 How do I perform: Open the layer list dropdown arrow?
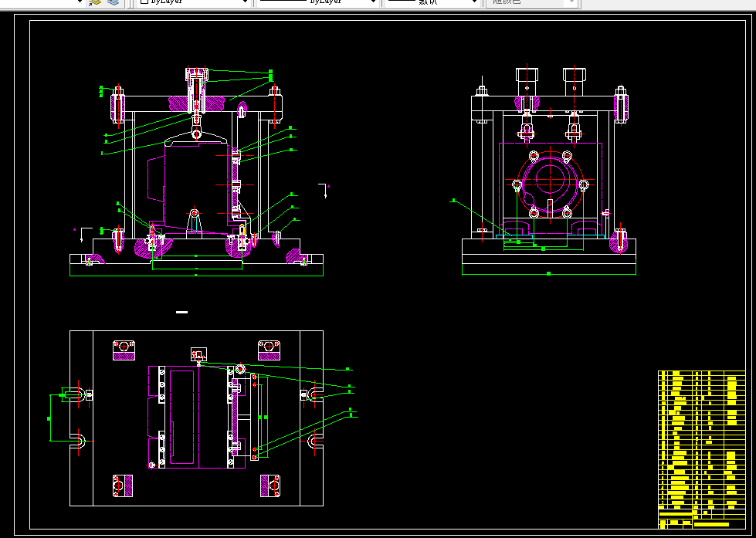(80, 2)
